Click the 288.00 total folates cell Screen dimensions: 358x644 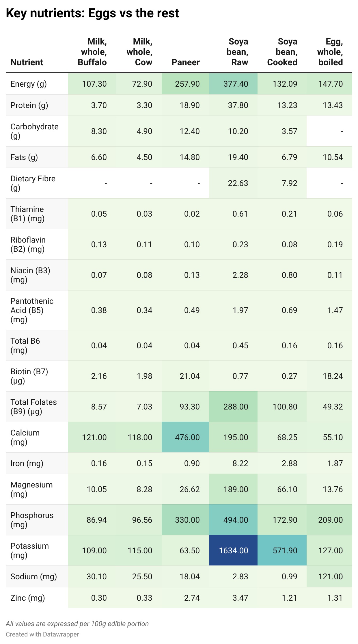pos(233,407)
